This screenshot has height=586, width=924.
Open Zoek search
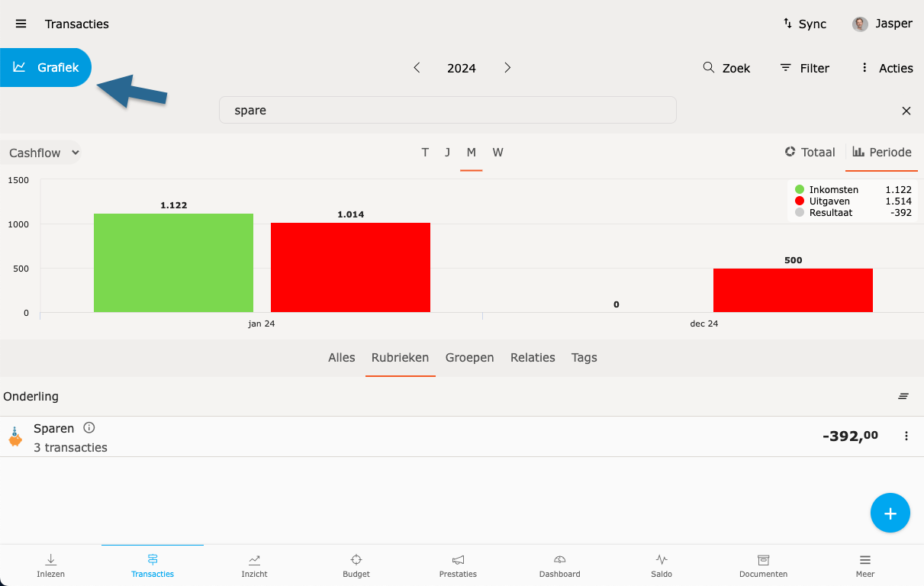click(726, 68)
